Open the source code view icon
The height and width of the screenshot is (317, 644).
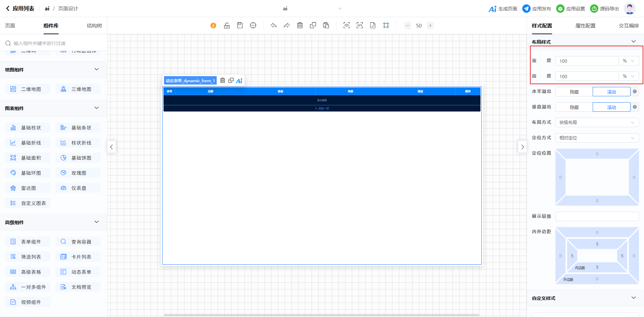pyautogui.click(x=360, y=25)
